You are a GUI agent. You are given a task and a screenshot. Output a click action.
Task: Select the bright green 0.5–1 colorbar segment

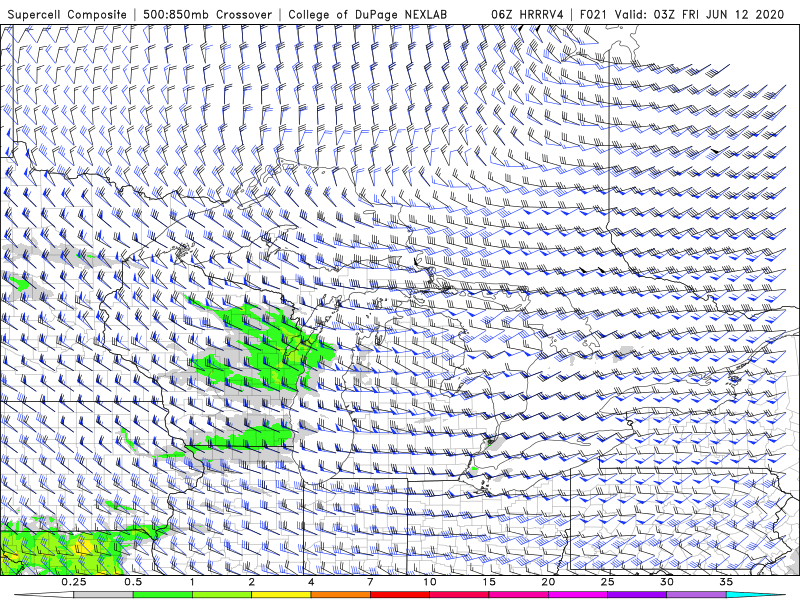pos(163,595)
